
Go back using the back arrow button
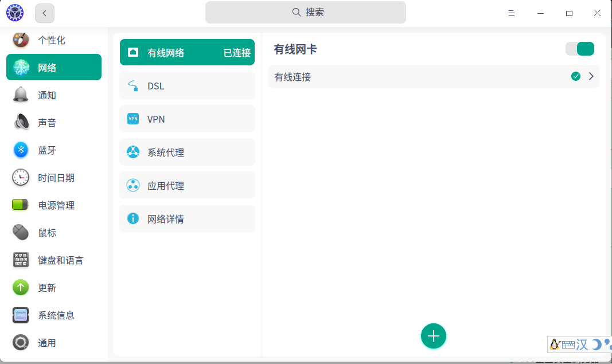click(x=45, y=13)
